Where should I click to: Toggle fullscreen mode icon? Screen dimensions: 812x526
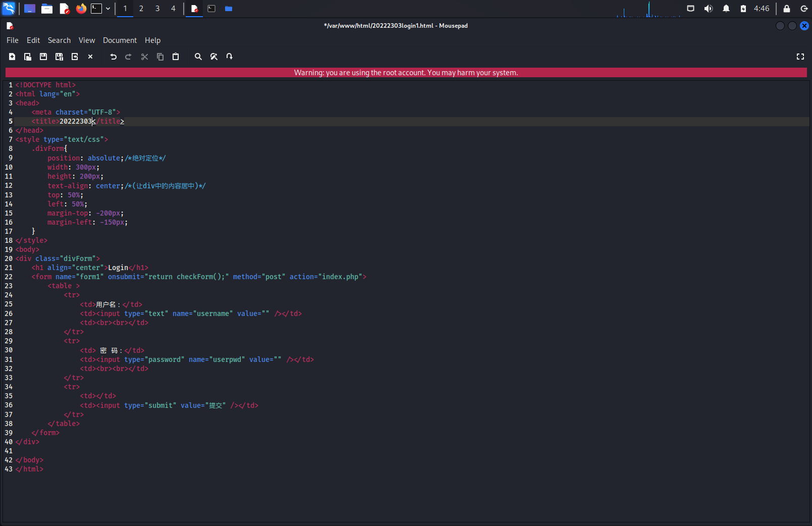click(x=800, y=57)
